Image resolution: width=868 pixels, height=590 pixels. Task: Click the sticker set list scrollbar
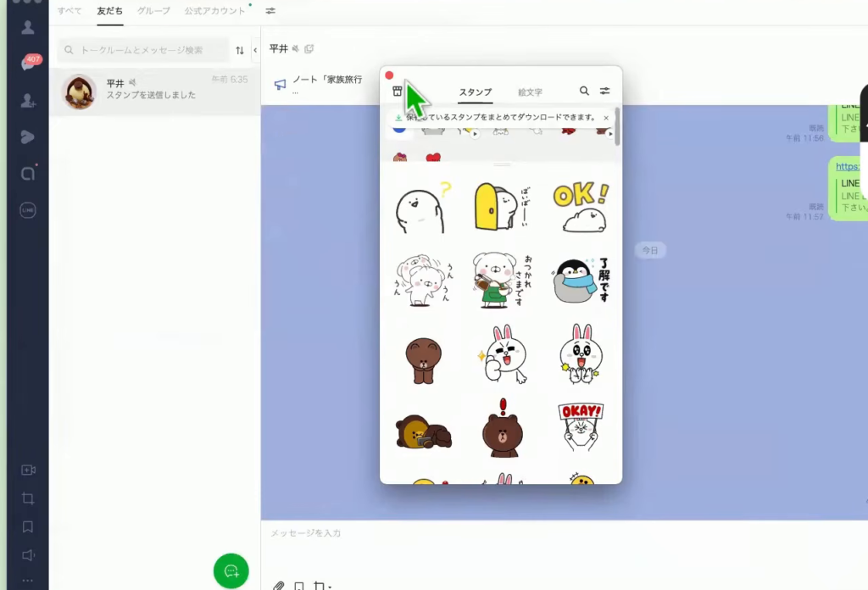pyautogui.click(x=617, y=127)
